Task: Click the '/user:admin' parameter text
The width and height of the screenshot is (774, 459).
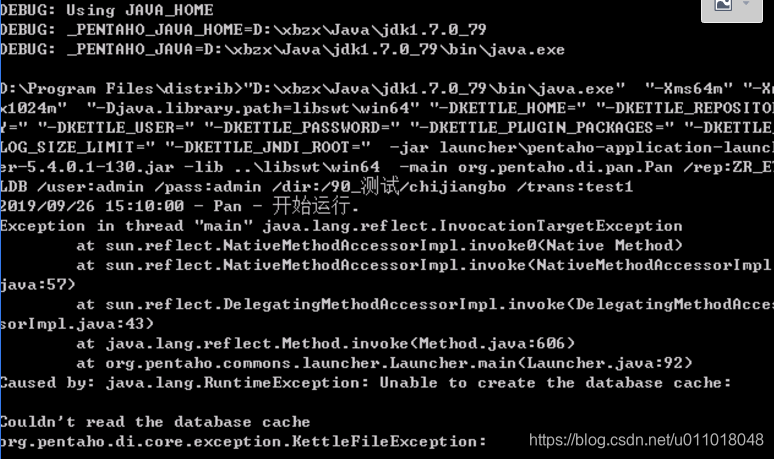Action: [90, 187]
